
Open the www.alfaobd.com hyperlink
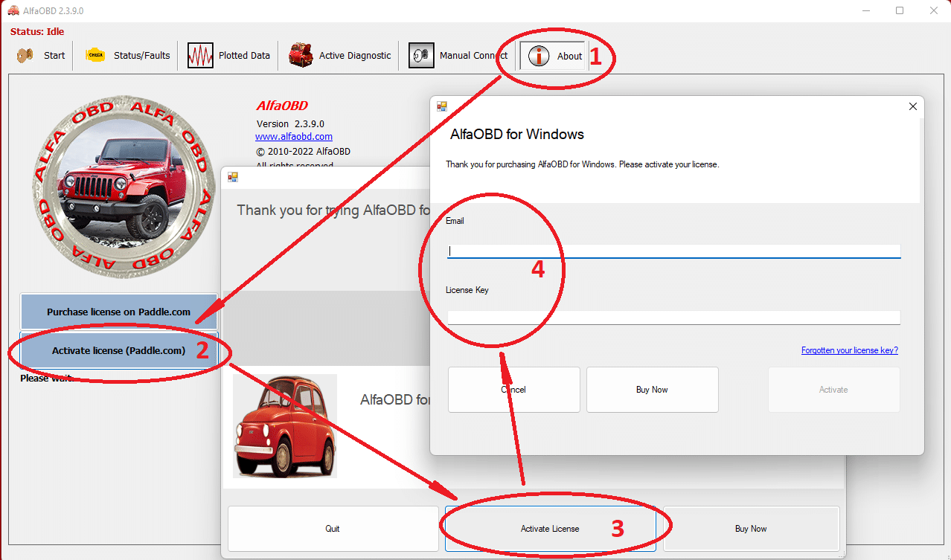click(293, 137)
